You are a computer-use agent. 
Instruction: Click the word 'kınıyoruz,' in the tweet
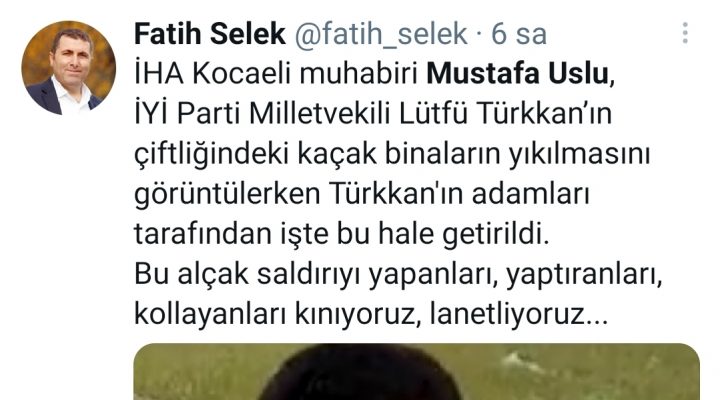[358, 315]
